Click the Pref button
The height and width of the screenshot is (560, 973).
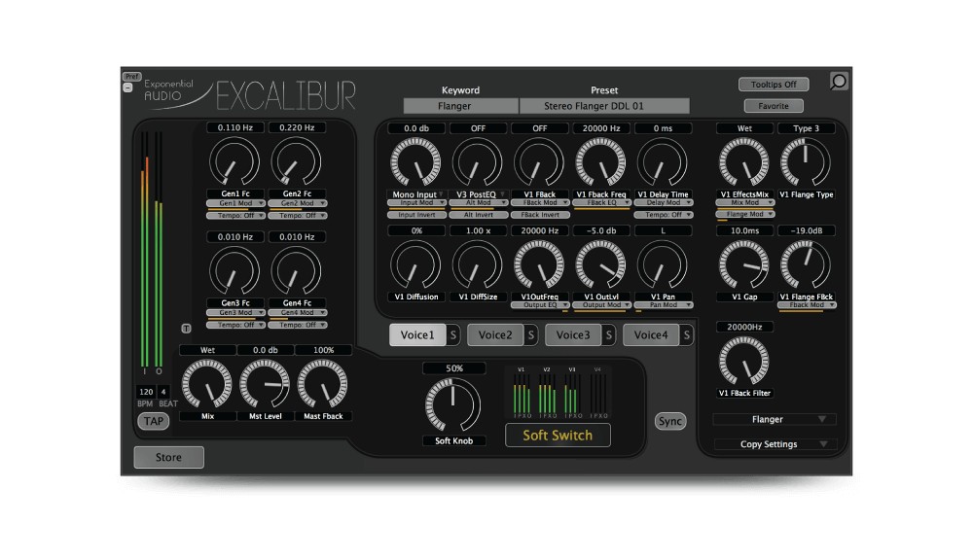click(131, 76)
